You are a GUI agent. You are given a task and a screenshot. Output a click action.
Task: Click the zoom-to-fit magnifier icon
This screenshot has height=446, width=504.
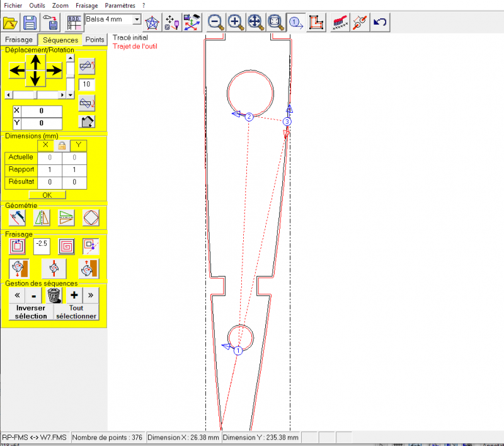click(275, 23)
